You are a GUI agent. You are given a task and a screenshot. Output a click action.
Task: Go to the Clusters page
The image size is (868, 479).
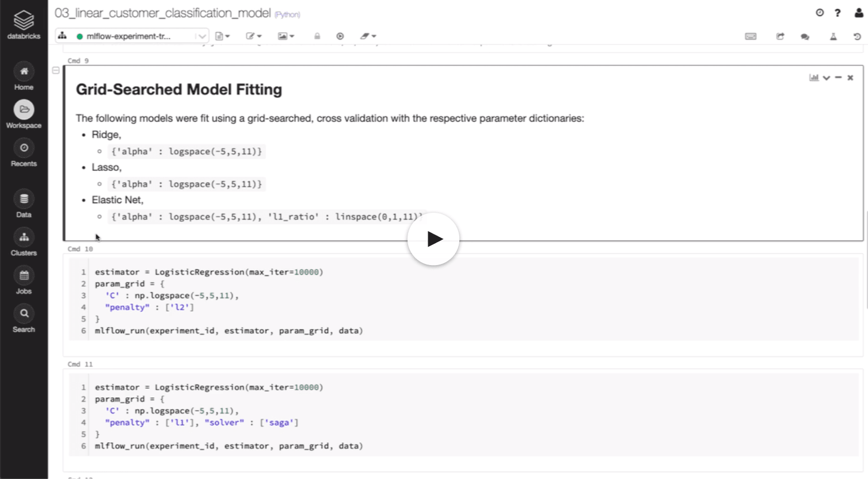24,242
